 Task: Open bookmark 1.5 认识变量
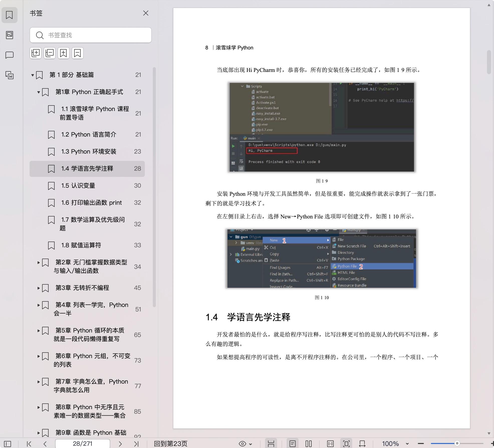coord(87,186)
